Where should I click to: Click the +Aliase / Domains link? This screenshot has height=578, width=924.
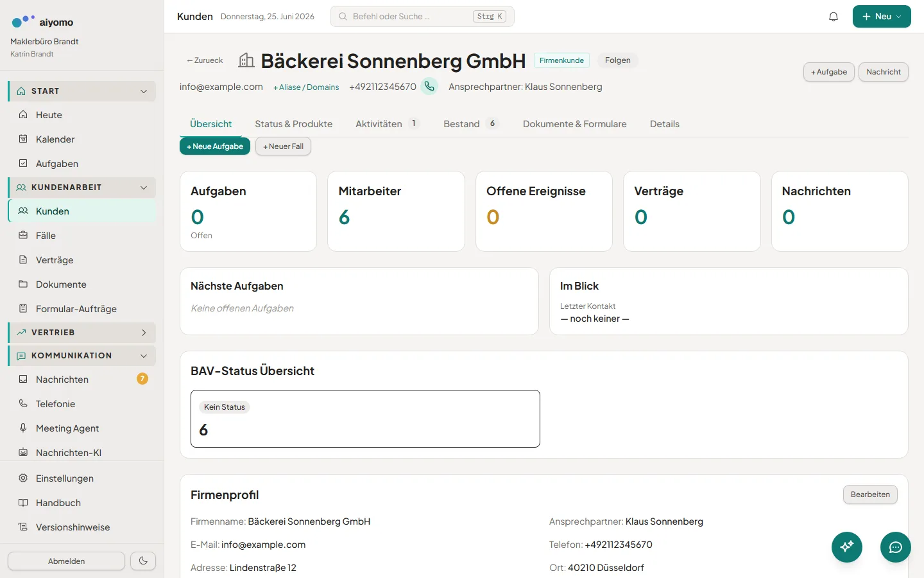tap(306, 87)
